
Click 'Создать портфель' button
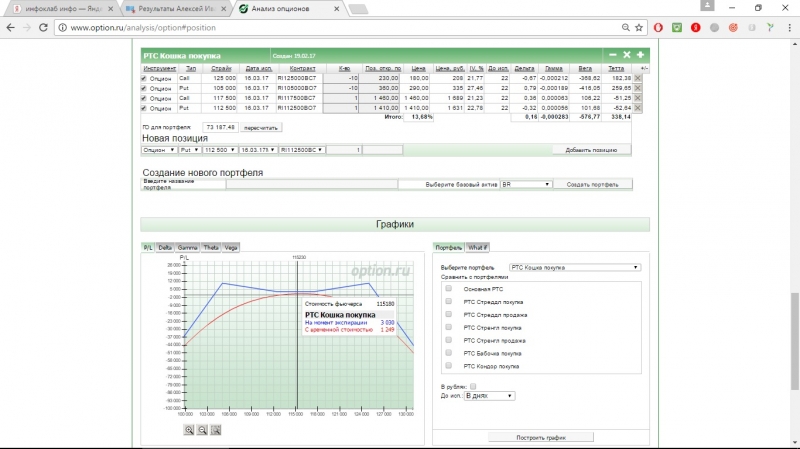click(592, 184)
